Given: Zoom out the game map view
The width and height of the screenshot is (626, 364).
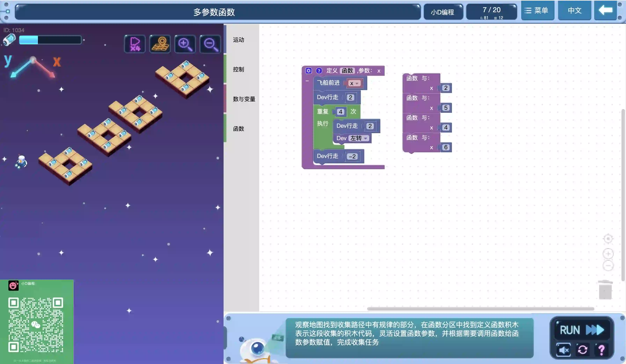Looking at the screenshot, I should click(210, 44).
